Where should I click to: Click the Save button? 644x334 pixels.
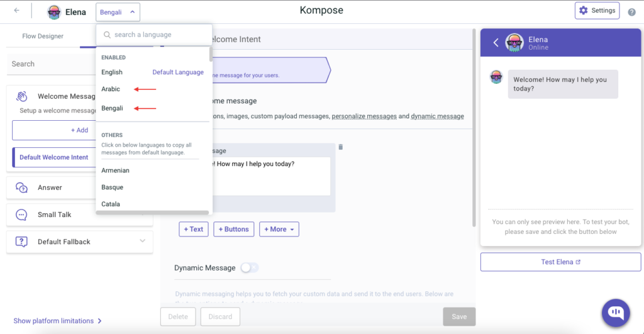tap(459, 317)
